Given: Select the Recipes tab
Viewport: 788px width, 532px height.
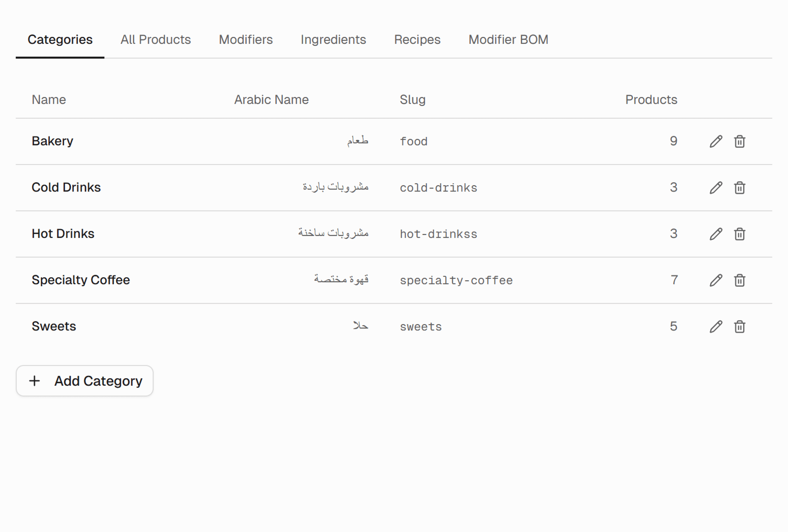Looking at the screenshot, I should click(417, 40).
